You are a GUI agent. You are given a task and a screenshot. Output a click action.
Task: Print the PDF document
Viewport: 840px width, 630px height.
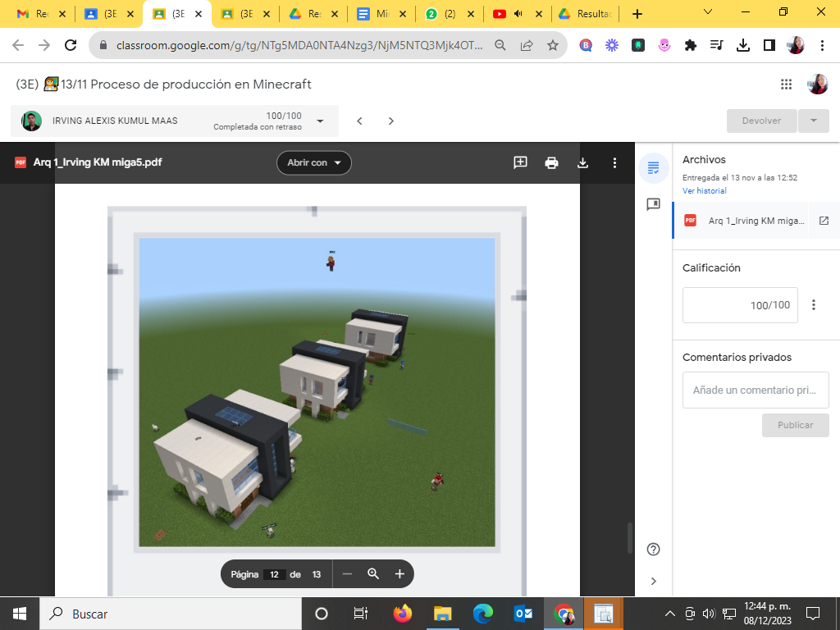pos(551,163)
